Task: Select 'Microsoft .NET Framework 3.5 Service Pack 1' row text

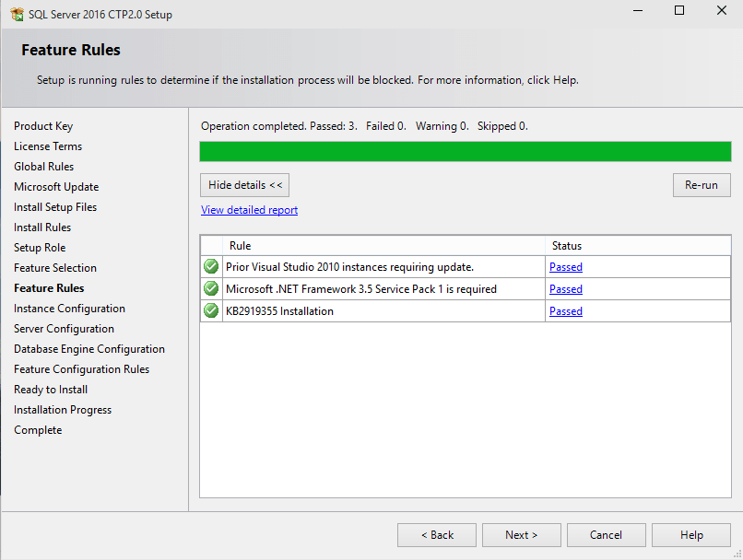Action: [x=361, y=289]
